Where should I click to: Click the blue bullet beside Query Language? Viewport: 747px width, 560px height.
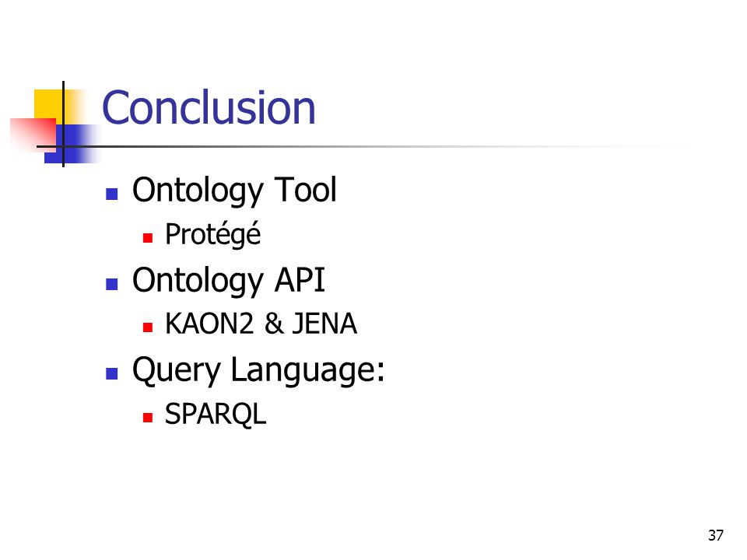pyautogui.click(x=112, y=374)
